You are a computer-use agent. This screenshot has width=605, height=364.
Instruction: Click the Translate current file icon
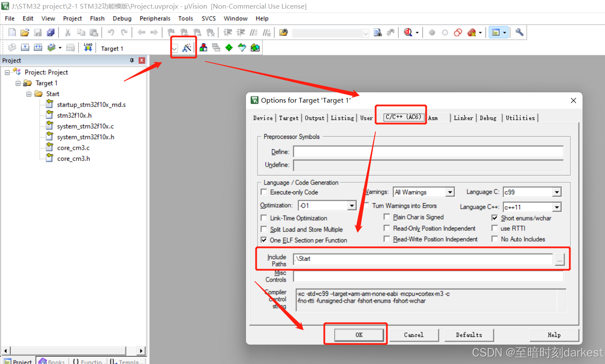click(12, 47)
